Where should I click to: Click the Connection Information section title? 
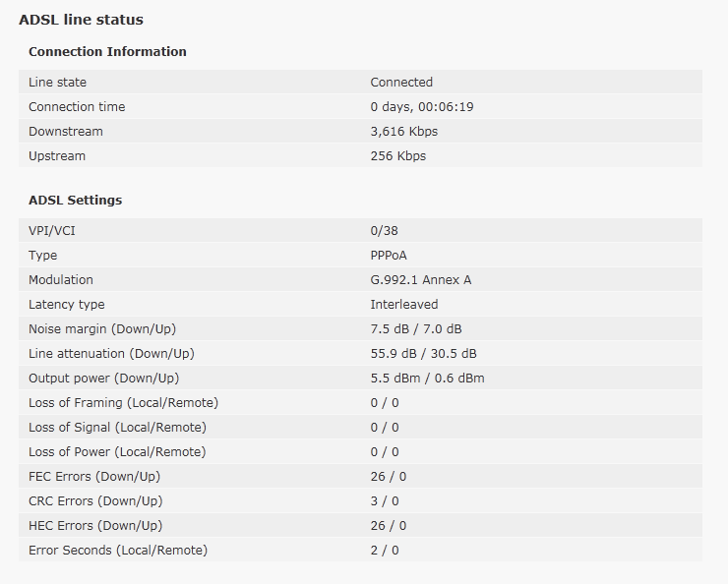[107, 52]
